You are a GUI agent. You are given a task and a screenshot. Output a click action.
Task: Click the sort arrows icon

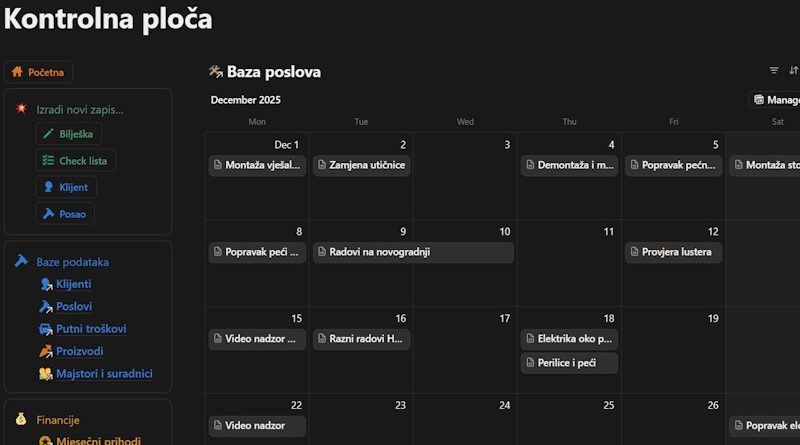click(x=794, y=71)
